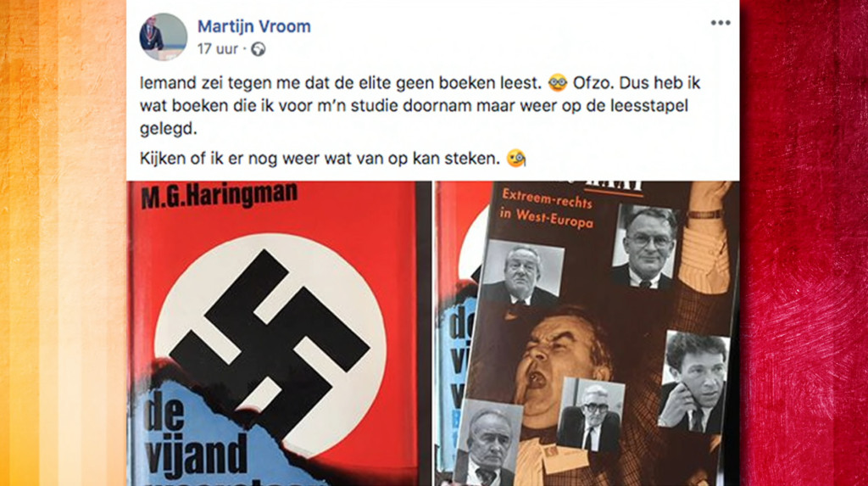Screen dimensions: 868x486
Task: Open the right photo with portrait collage book
Action: point(587,333)
